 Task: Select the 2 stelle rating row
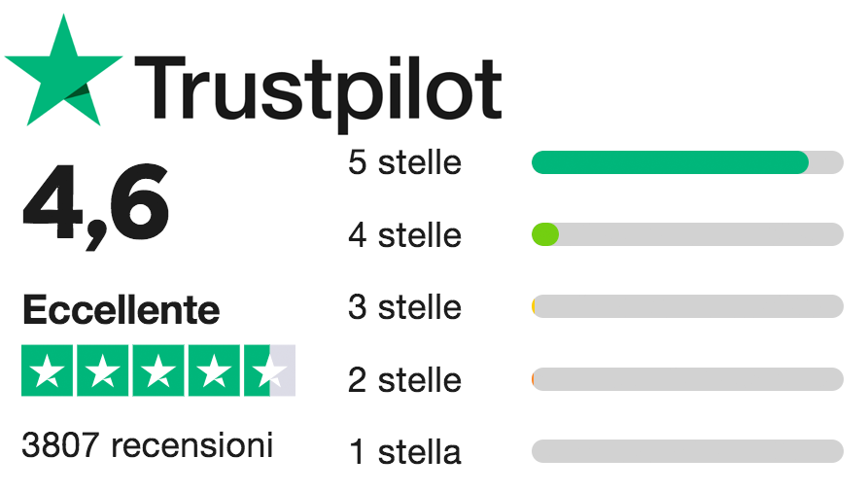point(404,380)
